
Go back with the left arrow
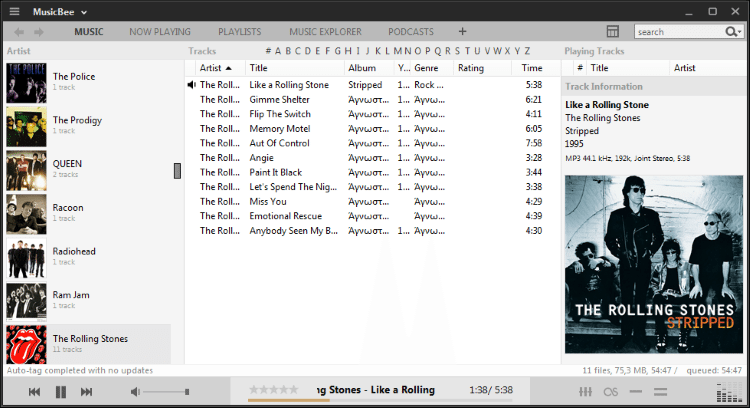coord(19,32)
